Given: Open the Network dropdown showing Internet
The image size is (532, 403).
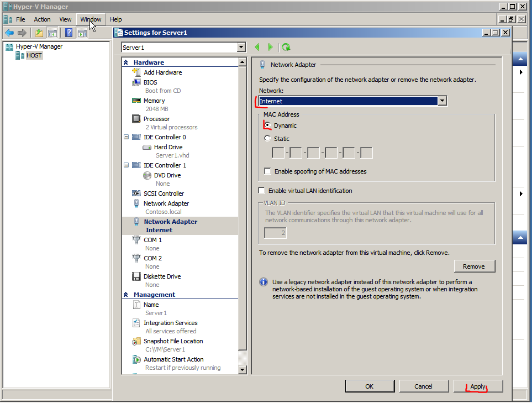Looking at the screenshot, I should point(442,101).
